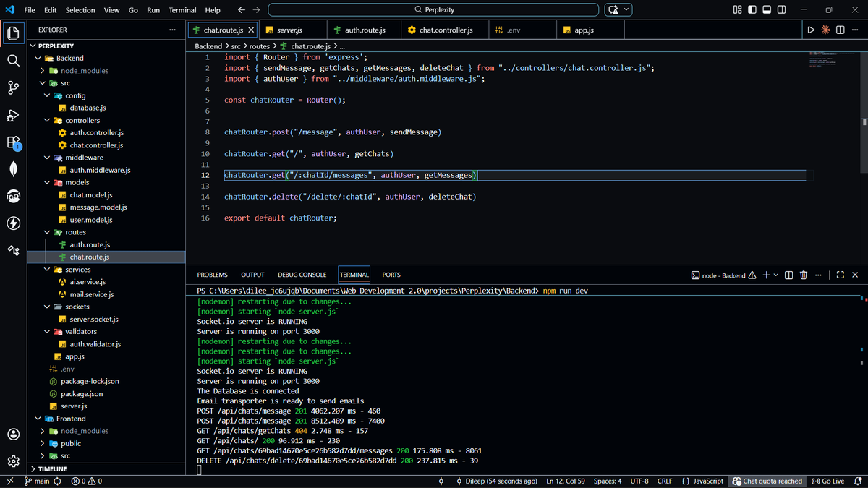Open the Accounts icon in activity bar
868x488 pixels.
click(x=13, y=434)
